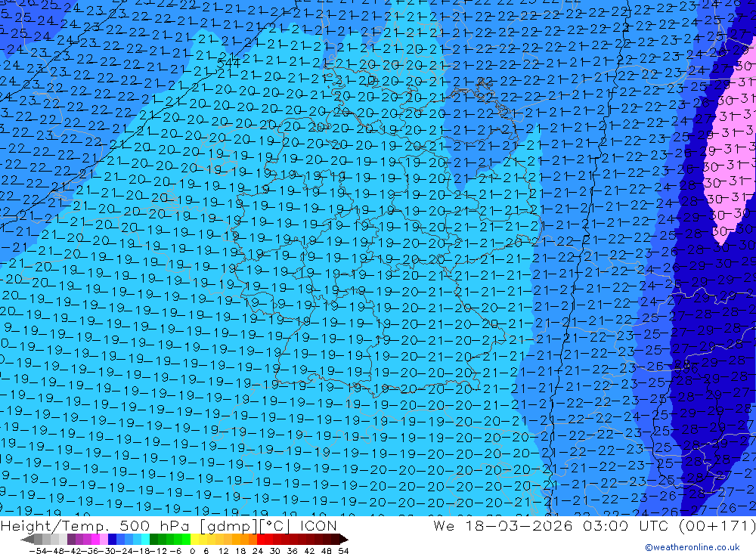This screenshot has height=554, width=756.
Task: Click the Height/Temp. 500 hPa ICON map title
Action: click(x=169, y=525)
